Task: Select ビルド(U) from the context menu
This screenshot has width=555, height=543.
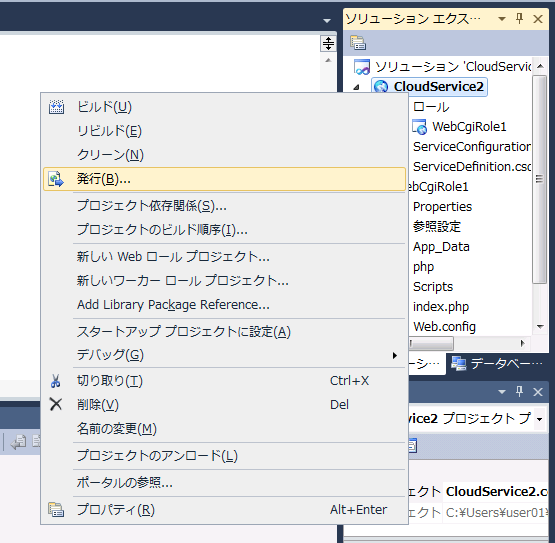Action: click(x=224, y=107)
